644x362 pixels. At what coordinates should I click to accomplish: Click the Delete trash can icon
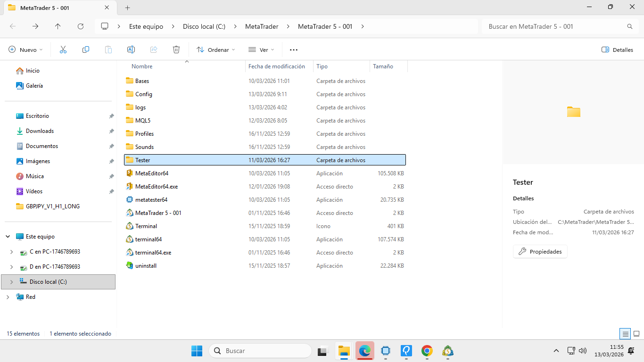click(x=176, y=49)
